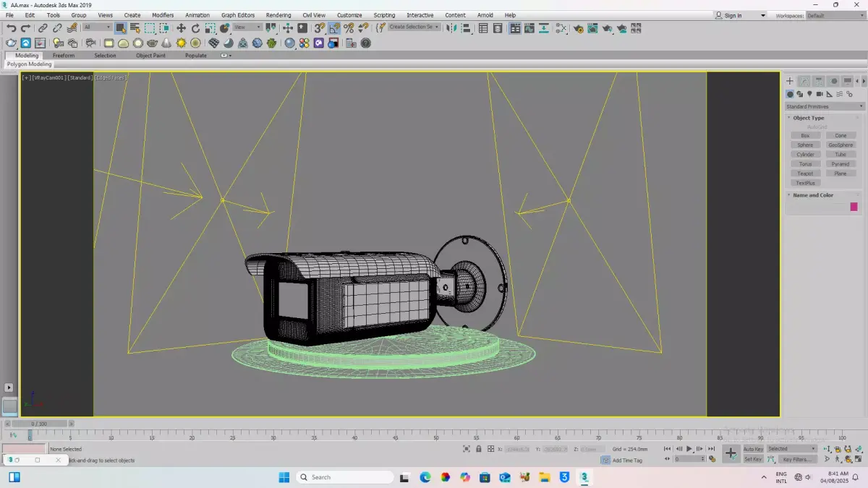Open the Graph Editors menu
Viewport: 868px width, 488px height.
pyautogui.click(x=238, y=15)
